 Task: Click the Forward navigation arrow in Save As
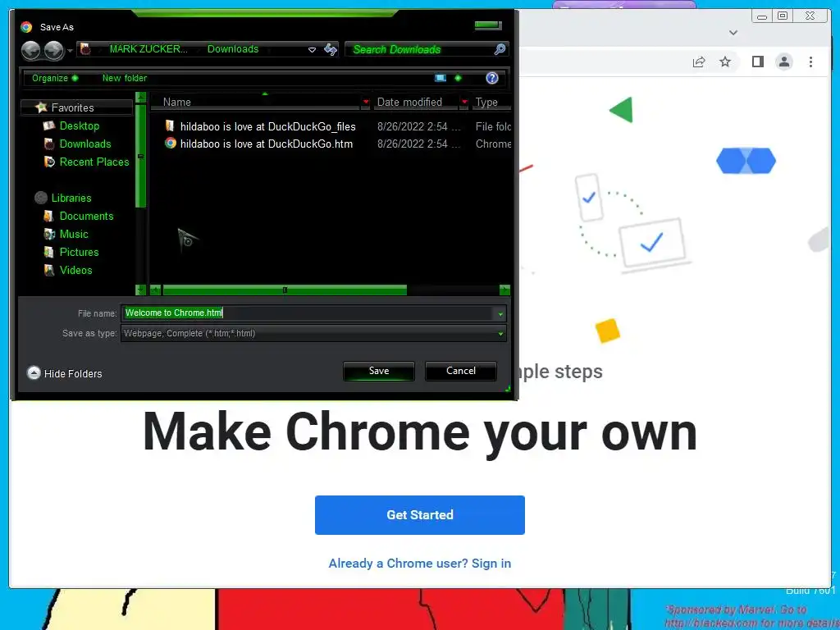[53, 50]
